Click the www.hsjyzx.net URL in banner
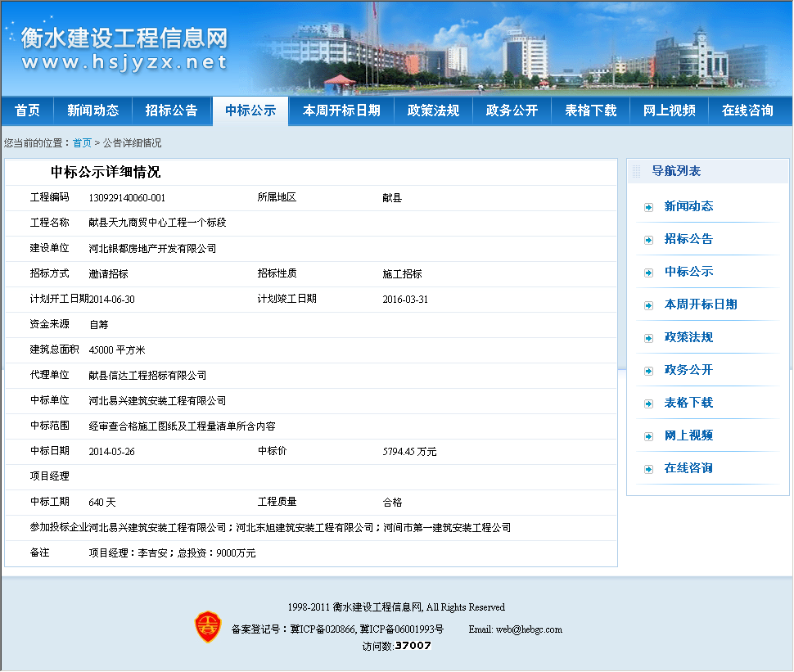 124,63
